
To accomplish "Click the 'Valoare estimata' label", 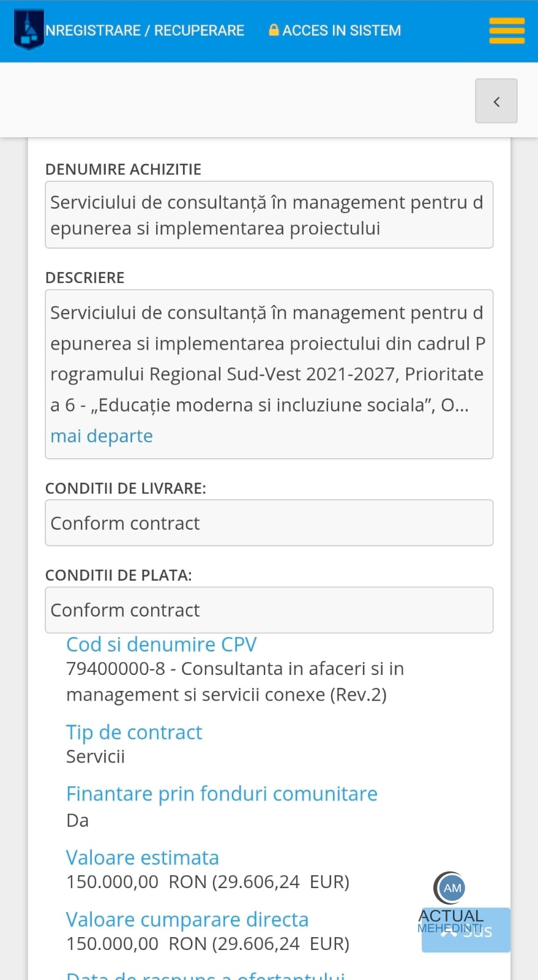I will pyautogui.click(x=143, y=858).
